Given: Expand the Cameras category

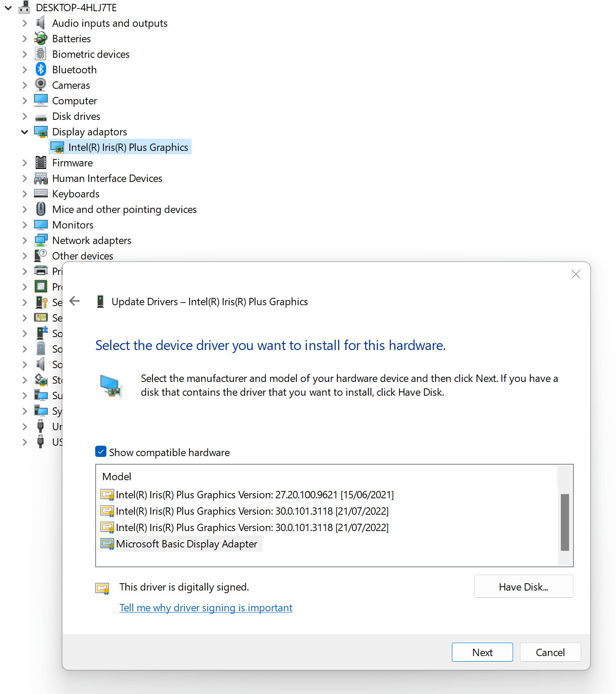Looking at the screenshot, I should pyautogui.click(x=25, y=85).
